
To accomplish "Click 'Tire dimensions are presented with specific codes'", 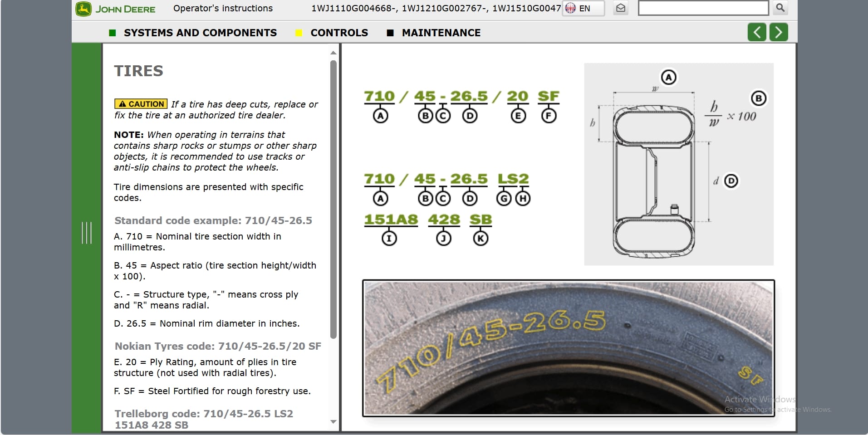I will click(209, 192).
